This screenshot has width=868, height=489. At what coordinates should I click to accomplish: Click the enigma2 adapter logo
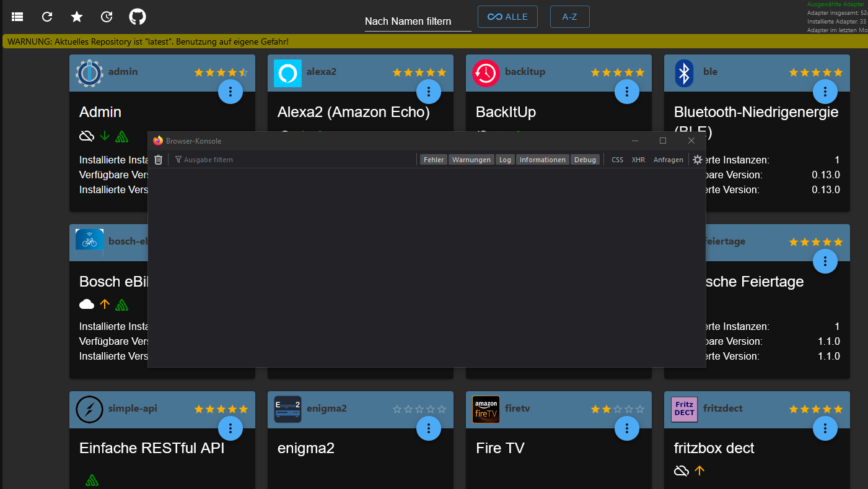[287, 409]
